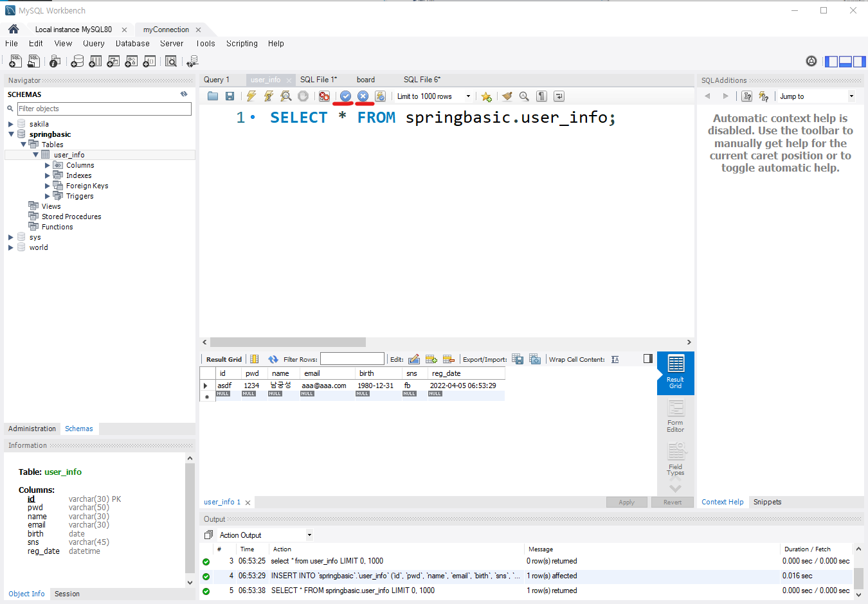The image size is (868, 604).
Task: Edit the current result row icon
Action: [414, 359]
